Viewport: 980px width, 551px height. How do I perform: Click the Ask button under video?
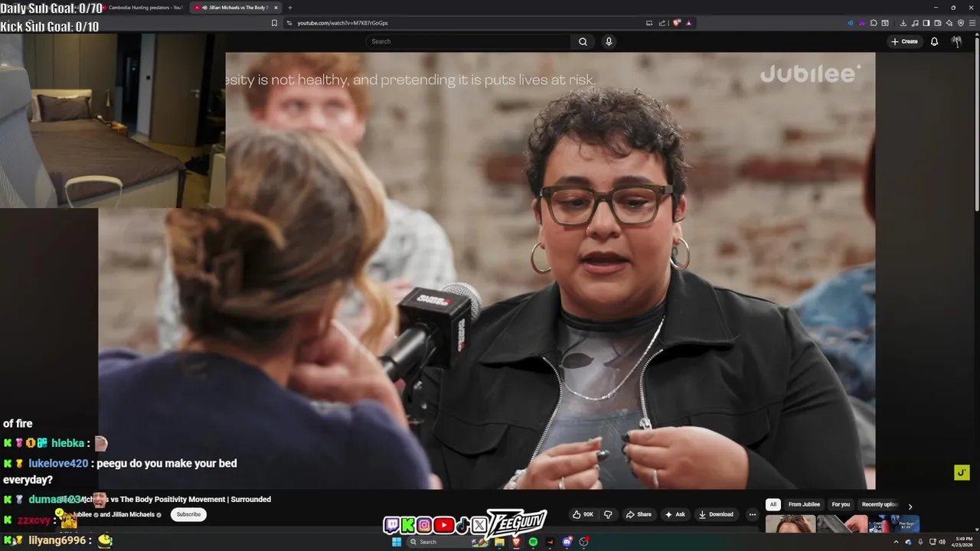[675, 514]
